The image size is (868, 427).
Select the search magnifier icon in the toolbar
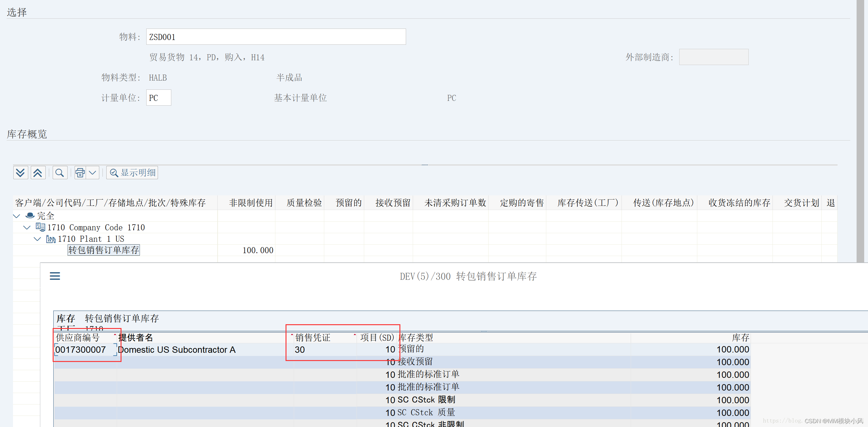(60, 172)
